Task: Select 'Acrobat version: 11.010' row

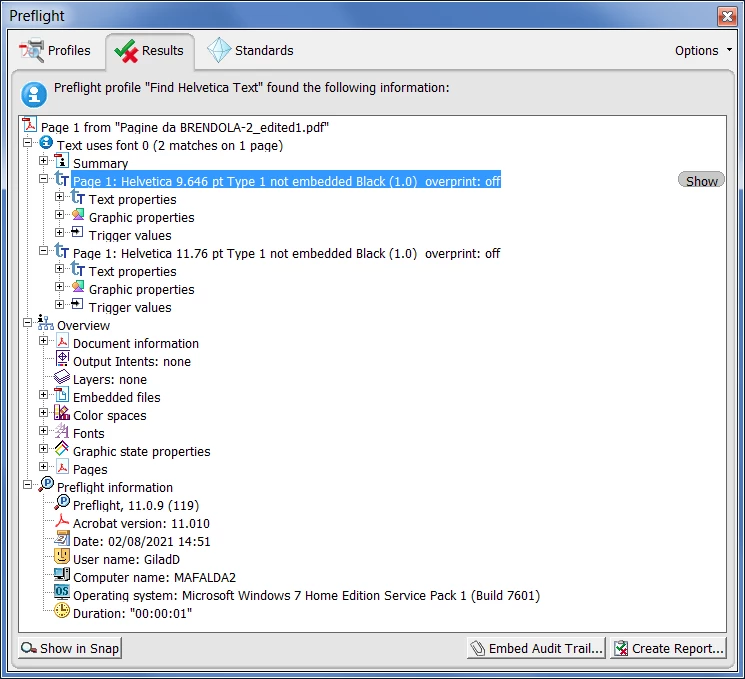Action: [x=141, y=524]
